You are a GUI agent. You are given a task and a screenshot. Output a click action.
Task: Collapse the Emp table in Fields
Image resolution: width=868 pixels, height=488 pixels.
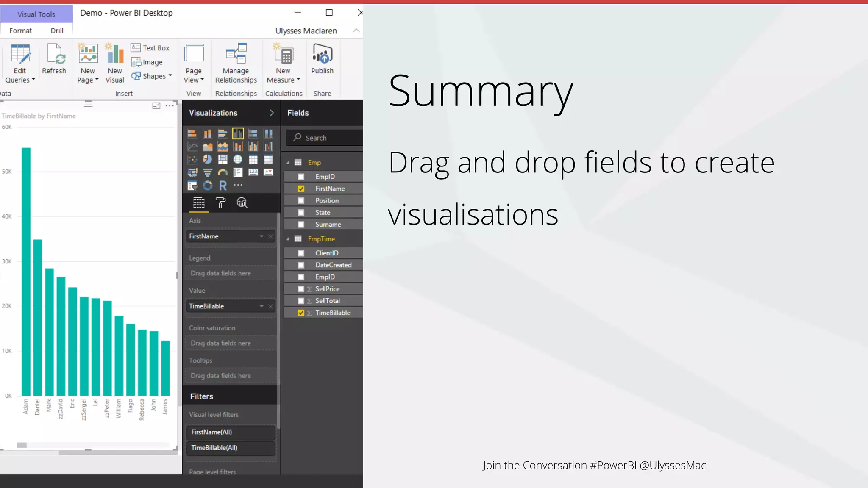[288, 163]
